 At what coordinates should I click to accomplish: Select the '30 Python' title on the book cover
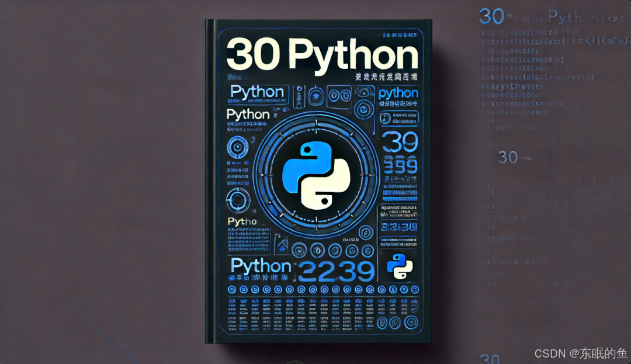pos(323,56)
